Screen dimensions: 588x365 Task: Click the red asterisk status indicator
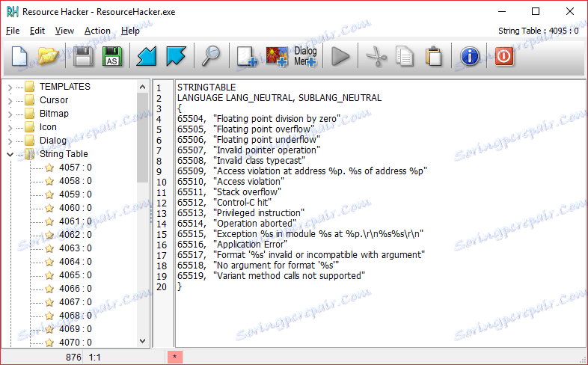point(175,357)
